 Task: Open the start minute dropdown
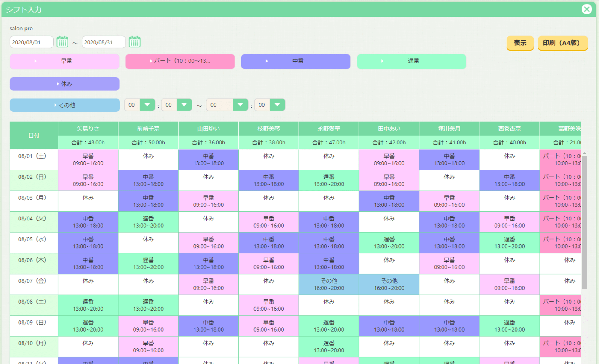coord(184,105)
